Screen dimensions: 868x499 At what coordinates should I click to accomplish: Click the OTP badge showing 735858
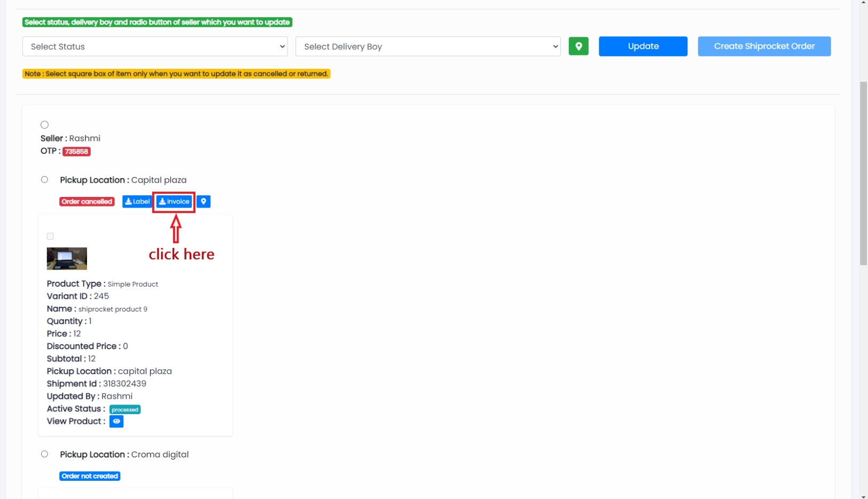[76, 151]
